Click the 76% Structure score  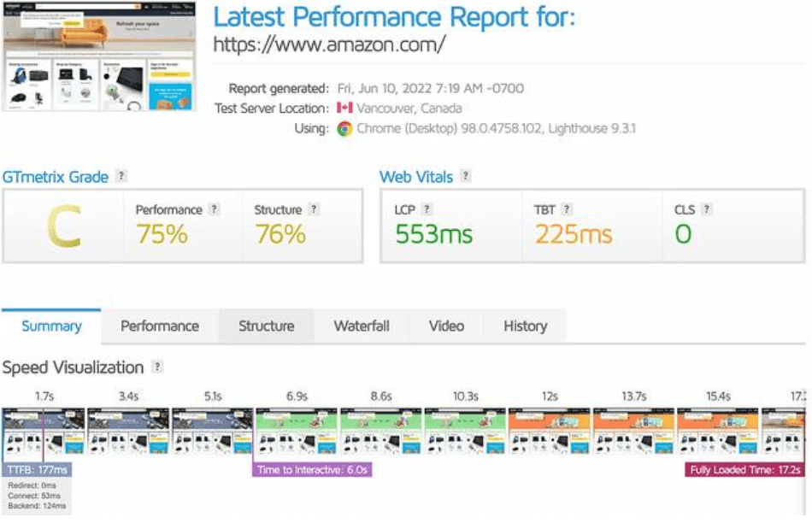coord(280,234)
